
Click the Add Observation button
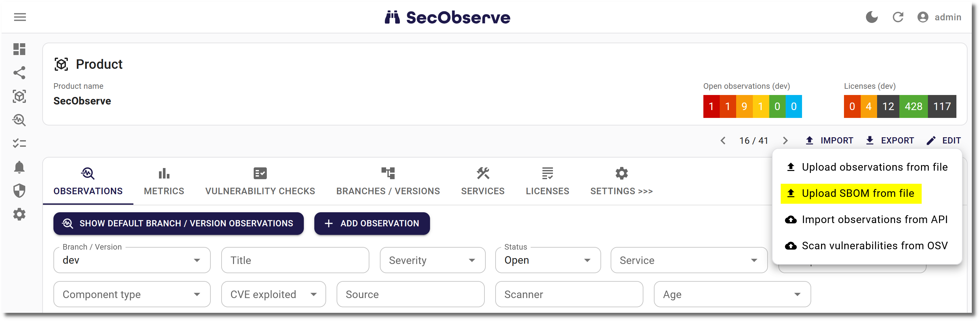click(x=372, y=224)
